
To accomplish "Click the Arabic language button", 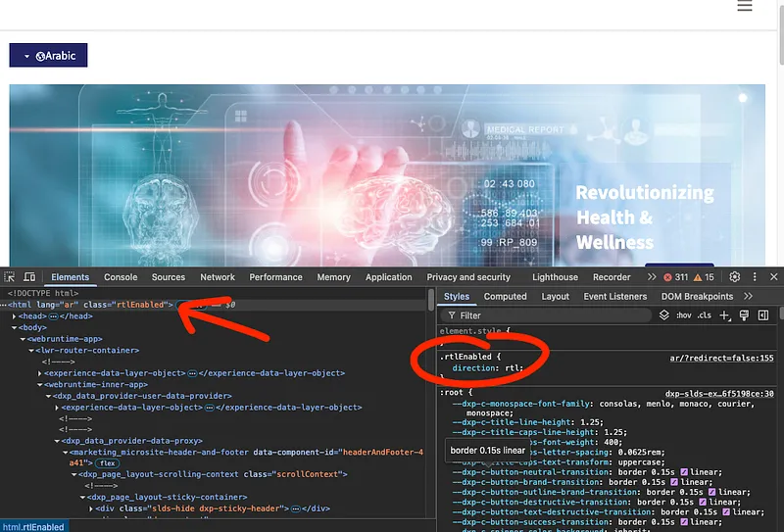I will point(48,55).
